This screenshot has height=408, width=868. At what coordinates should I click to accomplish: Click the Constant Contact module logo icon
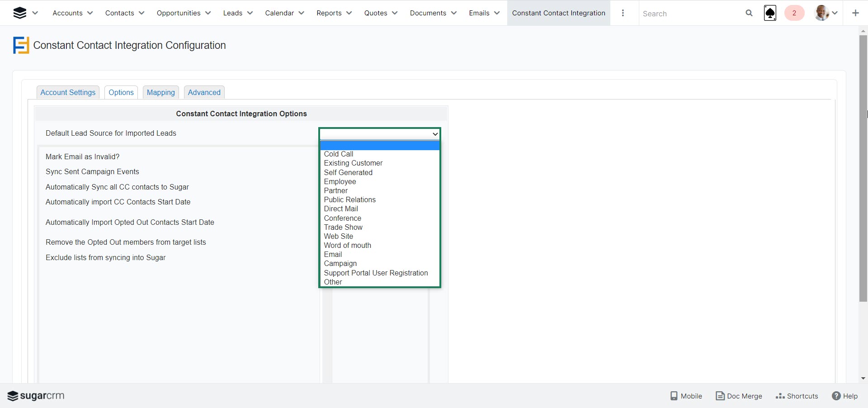(21, 45)
